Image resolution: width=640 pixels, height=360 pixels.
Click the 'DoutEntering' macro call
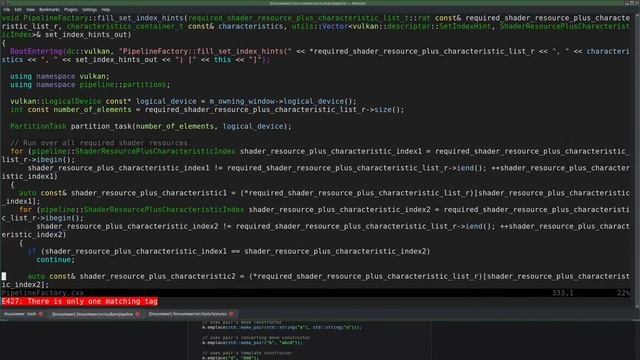(x=36, y=51)
